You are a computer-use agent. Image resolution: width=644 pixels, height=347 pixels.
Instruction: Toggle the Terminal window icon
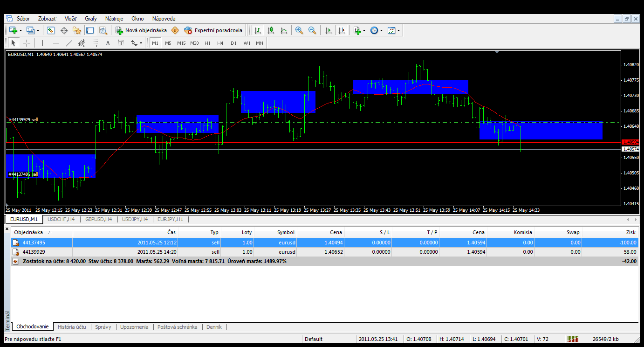(90, 30)
